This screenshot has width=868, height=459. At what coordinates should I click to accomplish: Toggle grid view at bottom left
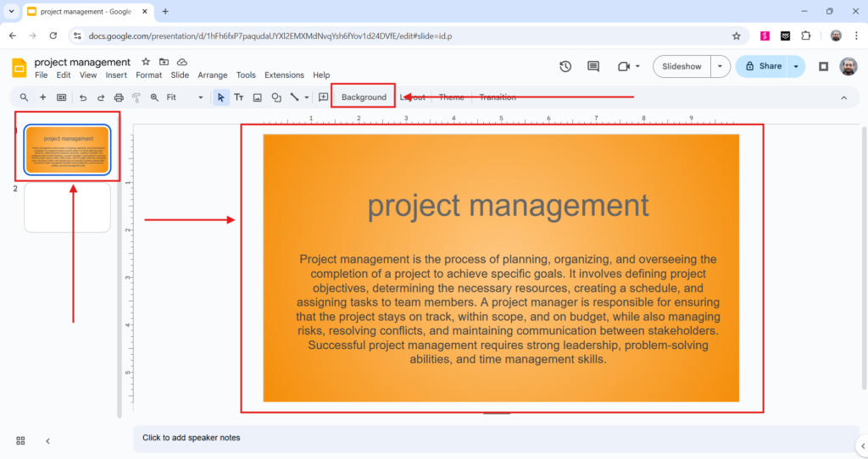pos(21,440)
